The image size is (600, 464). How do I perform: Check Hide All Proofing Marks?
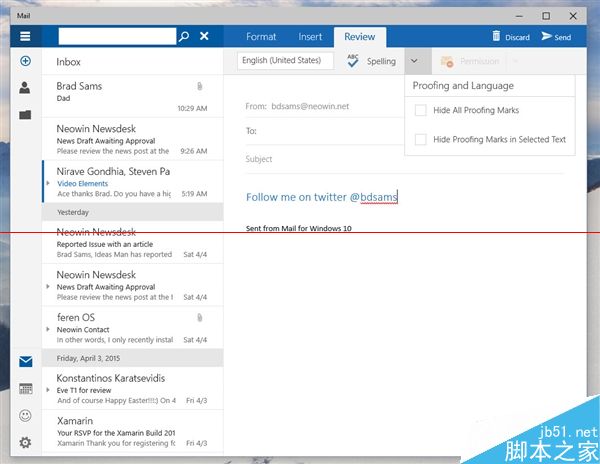tap(421, 110)
